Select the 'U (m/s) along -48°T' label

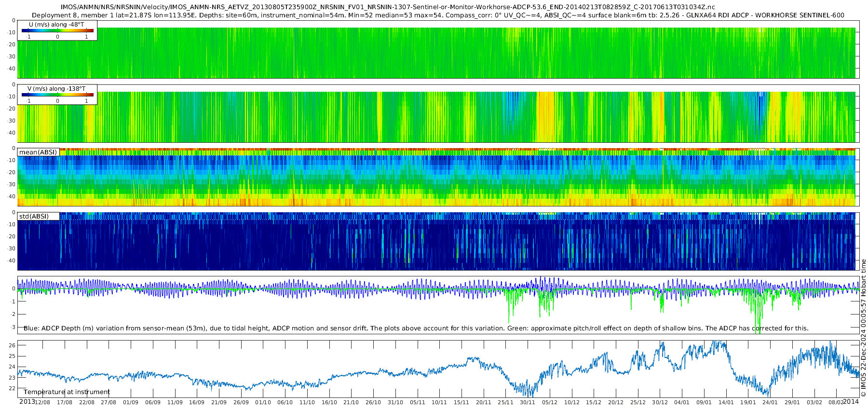[56, 24]
